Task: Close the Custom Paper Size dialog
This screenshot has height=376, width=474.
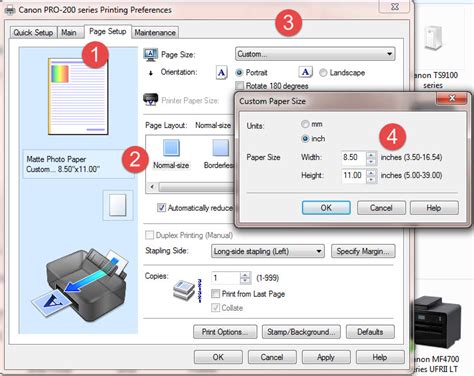Action: (x=452, y=98)
